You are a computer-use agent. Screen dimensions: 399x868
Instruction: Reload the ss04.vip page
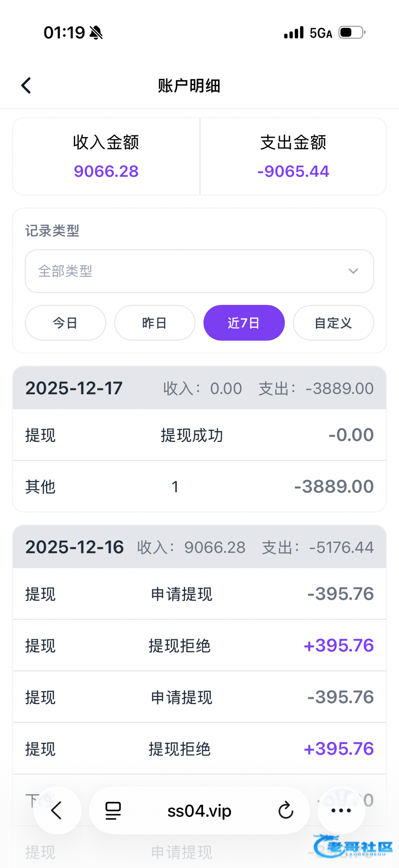286,810
